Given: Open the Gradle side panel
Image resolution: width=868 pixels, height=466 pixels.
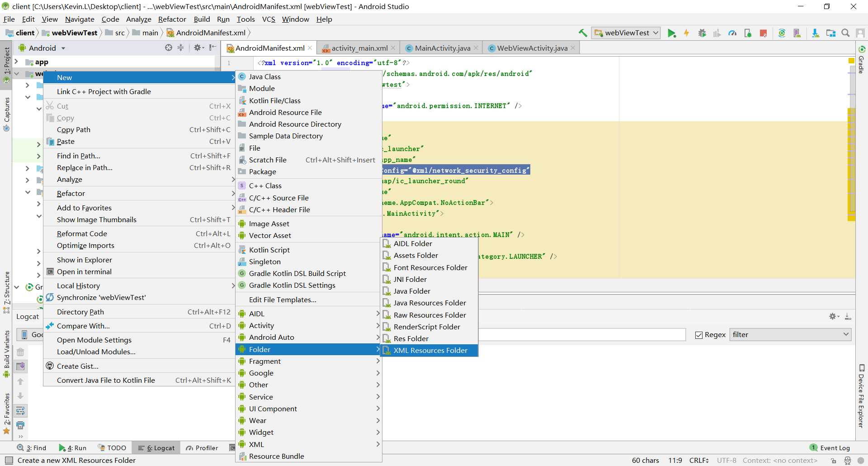Looking at the screenshot, I should pyautogui.click(x=862, y=60).
